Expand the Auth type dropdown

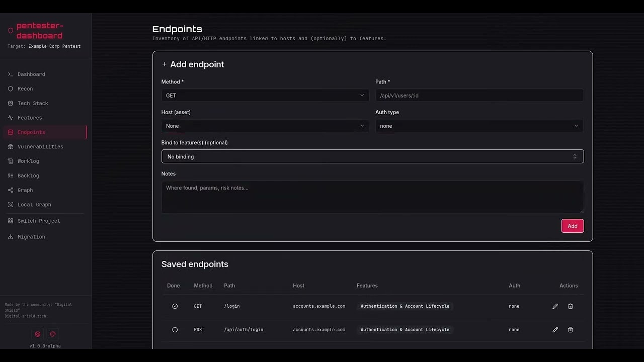[x=479, y=126]
